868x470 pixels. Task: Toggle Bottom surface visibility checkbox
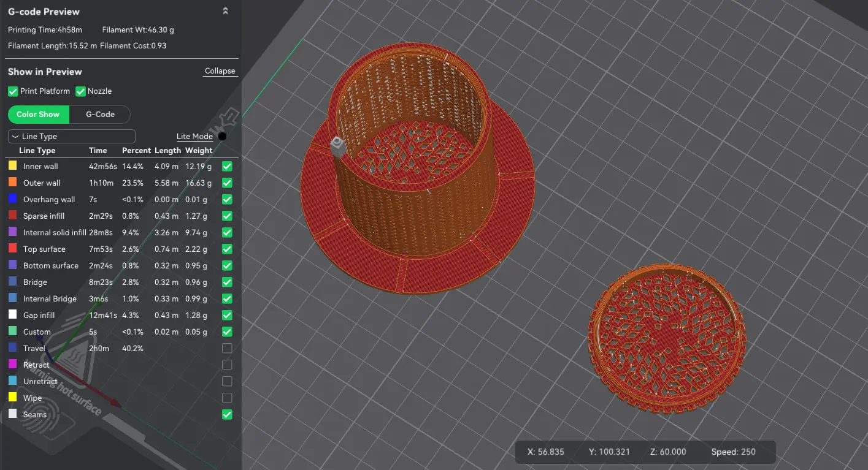227,266
